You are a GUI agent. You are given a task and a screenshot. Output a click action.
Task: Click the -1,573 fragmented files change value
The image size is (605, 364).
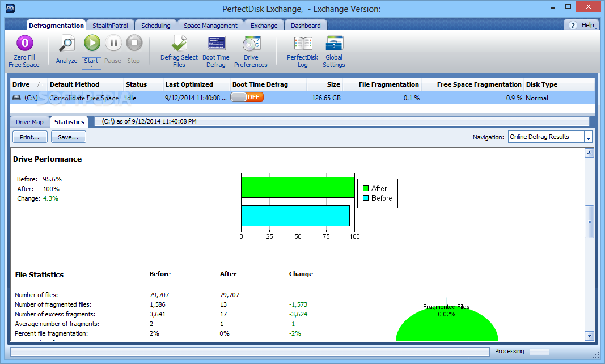[x=298, y=304]
